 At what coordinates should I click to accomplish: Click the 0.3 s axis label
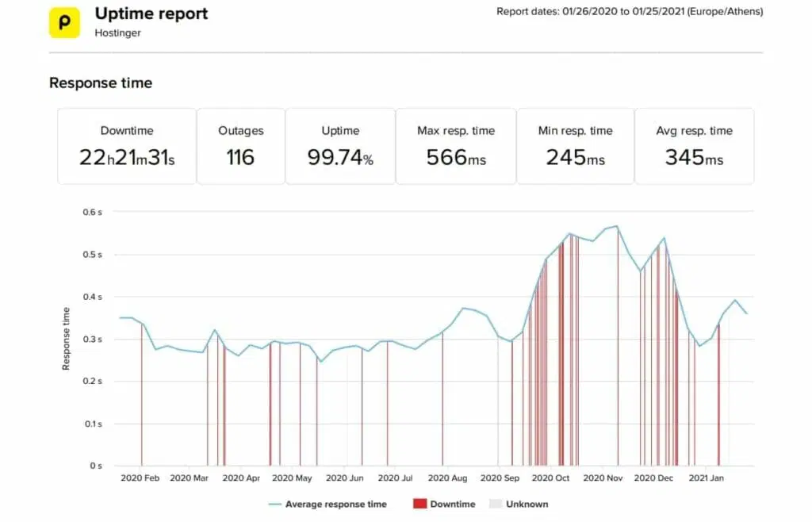click(92, 340)
